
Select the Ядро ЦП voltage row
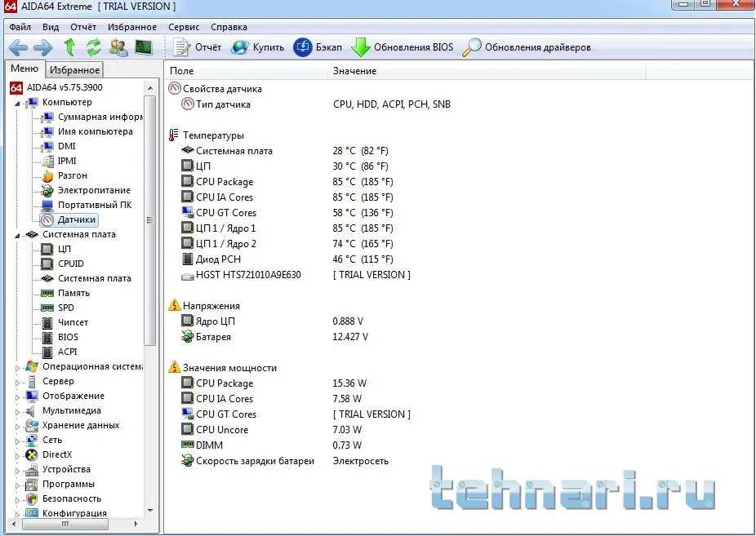[x=273, y=321]
